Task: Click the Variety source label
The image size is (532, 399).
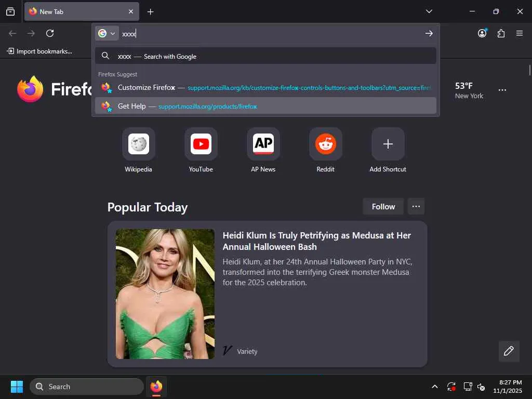Action: (247, 352)
